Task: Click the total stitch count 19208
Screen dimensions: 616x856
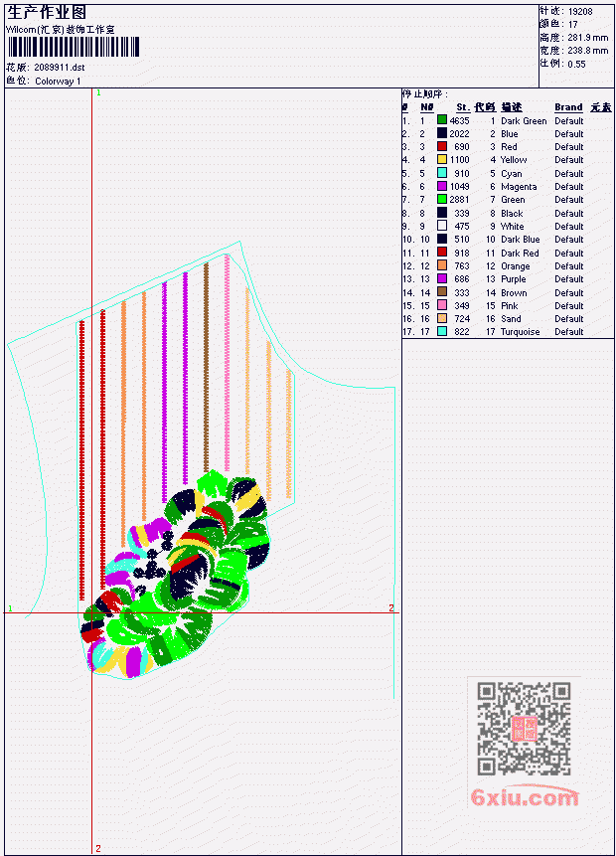Action: pos(580,12)
